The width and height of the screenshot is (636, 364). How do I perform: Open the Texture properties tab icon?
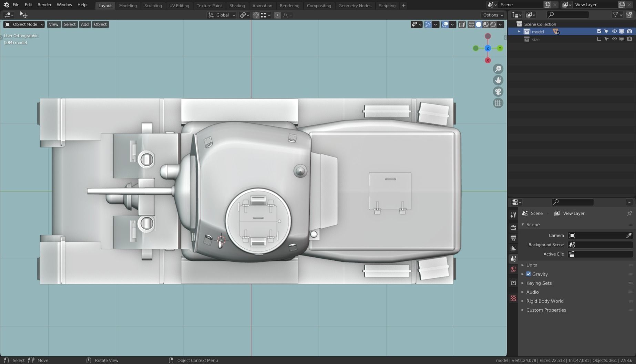coord(513,298)
